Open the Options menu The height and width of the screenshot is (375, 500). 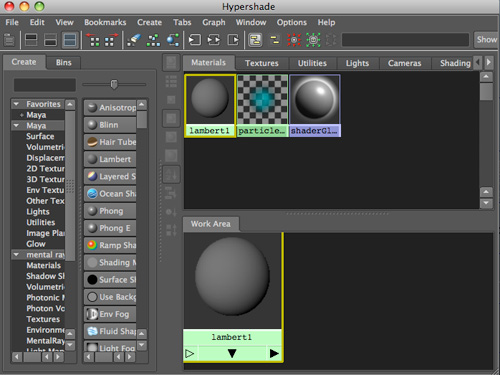(292, 22)
